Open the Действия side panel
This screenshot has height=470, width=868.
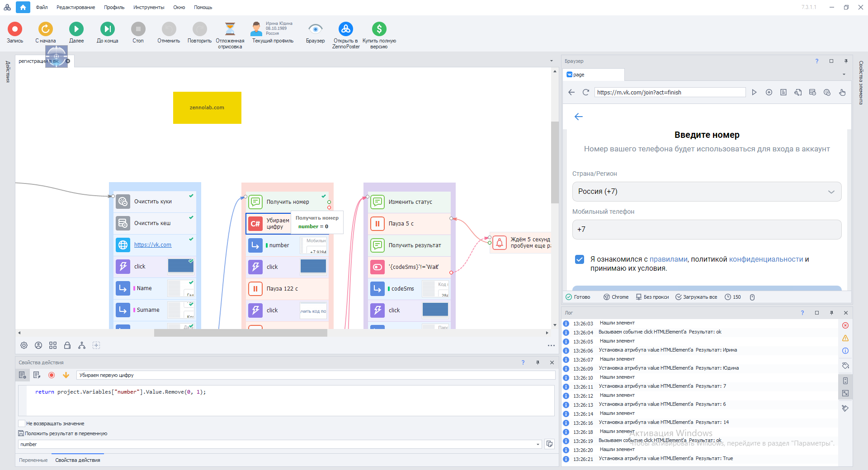[8, 72]
